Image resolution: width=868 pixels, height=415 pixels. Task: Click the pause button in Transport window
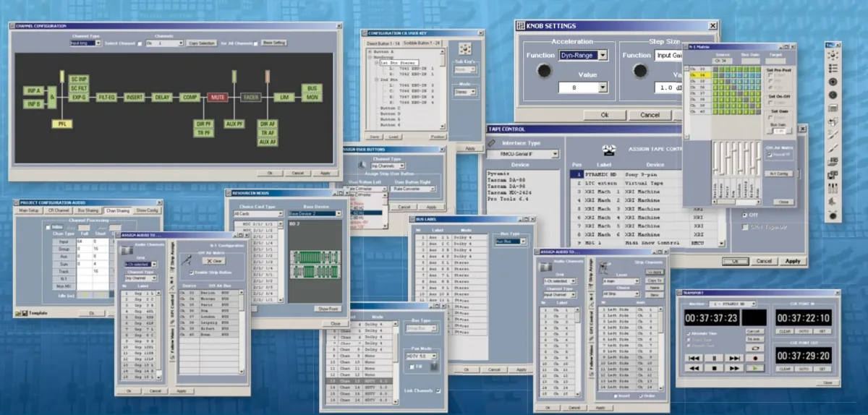pyautogui.click(x=715, y=357)
